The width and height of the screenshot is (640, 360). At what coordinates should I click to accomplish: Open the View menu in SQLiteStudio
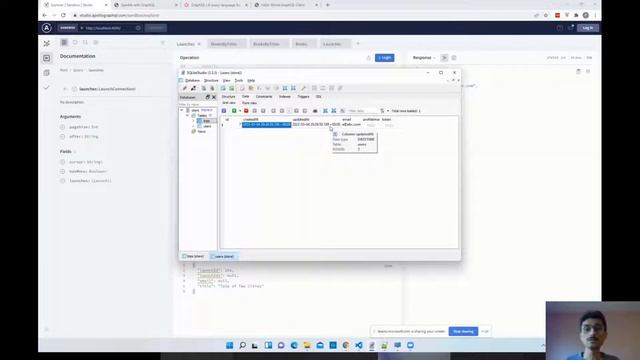point(227,80)
